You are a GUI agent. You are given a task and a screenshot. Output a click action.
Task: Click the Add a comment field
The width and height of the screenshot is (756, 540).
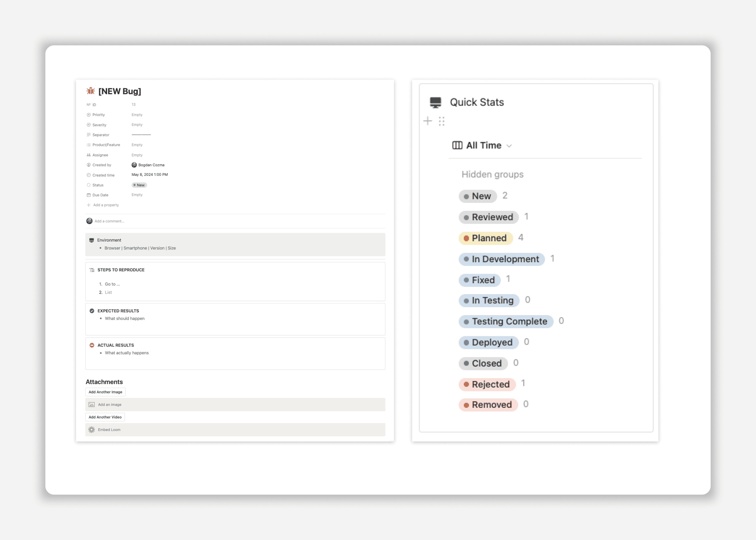pos(109,221)
